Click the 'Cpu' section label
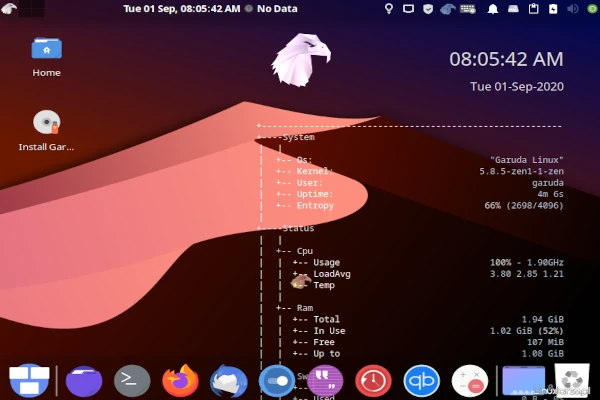Screen dimensions: 600x400 [x=305, y=251]
